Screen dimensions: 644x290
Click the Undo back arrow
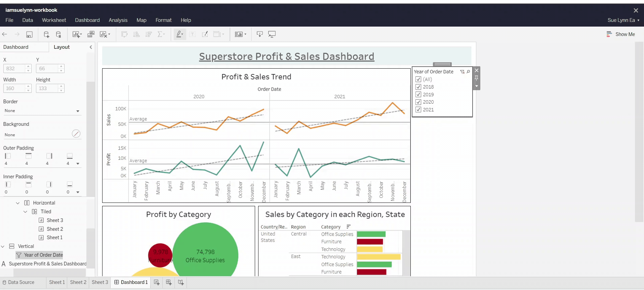point(5,34)
